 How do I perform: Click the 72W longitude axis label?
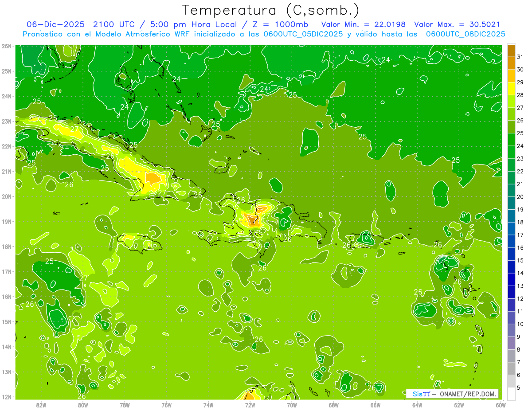pyautogui.click(x=250, y=404)
